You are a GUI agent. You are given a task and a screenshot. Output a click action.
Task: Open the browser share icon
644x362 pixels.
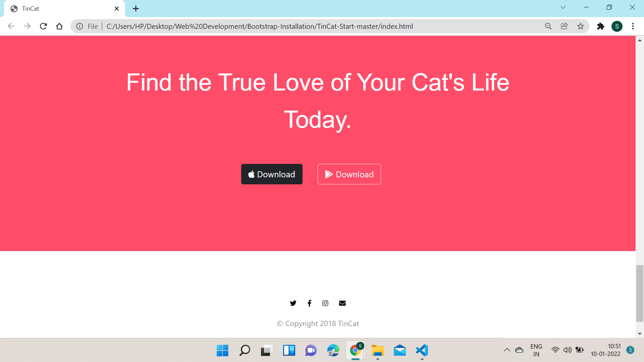[565, 26]
